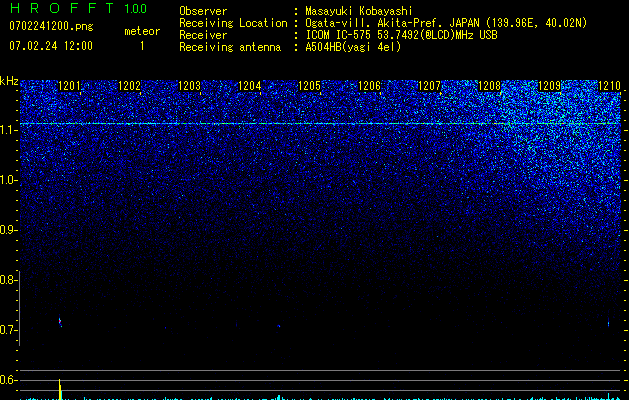Click the red meteor echo near 1201
This screenshot has width=629, height=400.
(x=60, y=321)
